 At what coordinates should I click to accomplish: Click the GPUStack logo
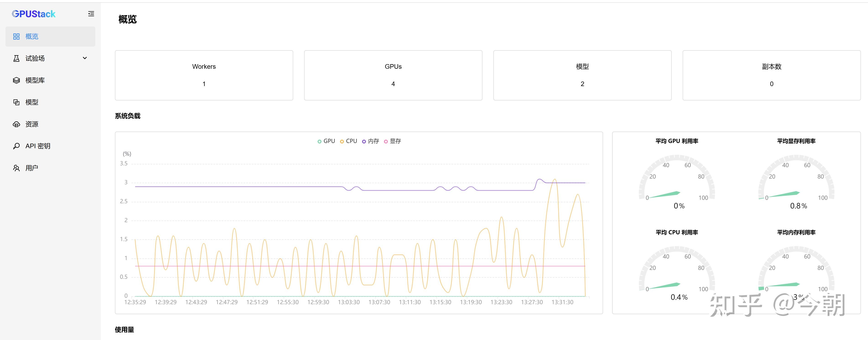click(x=33, y=14)
